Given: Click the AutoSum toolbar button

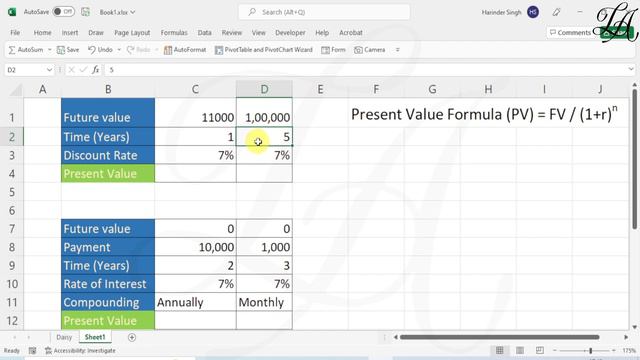Looking at the screenshot, I should coord(26,50).
